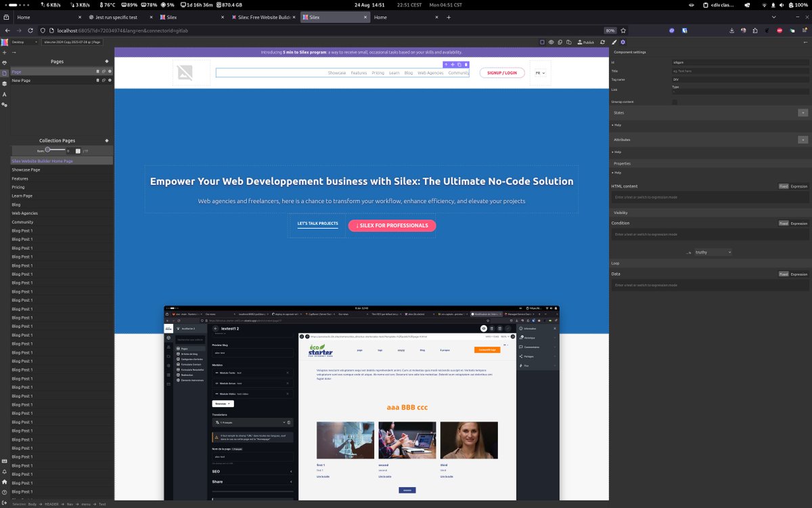Screen dimensions: 812x508
Task: Add a collection page with plus icon
Action: pos(107,140)
